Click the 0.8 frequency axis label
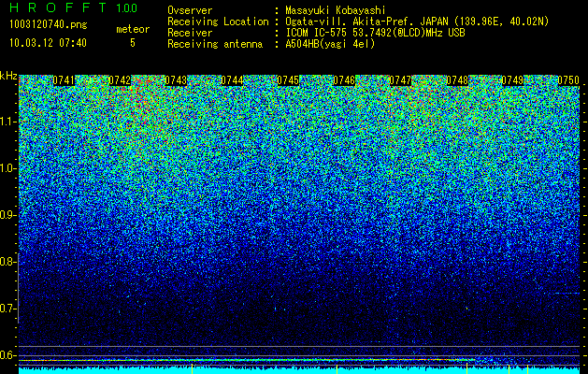Viewport: 588px width, 374px height. tap(8, 262)
